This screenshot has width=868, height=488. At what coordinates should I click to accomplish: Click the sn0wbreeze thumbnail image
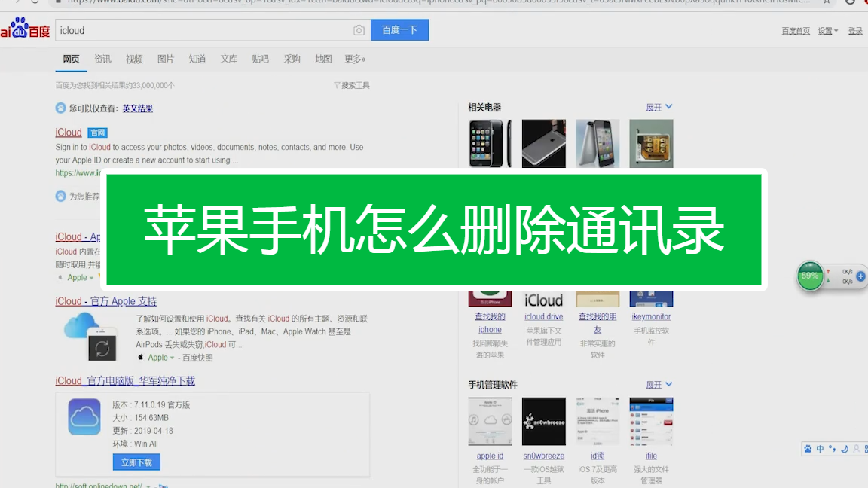pyautogui.click(x=543, y=421)
